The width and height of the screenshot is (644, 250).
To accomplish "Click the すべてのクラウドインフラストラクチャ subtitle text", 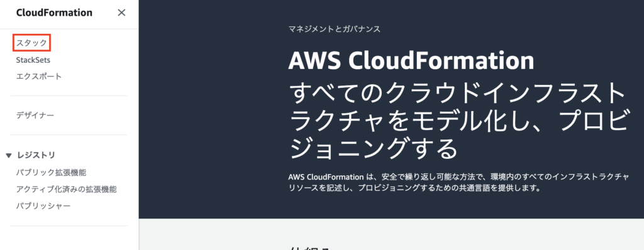I will click(x=458, y=121).
